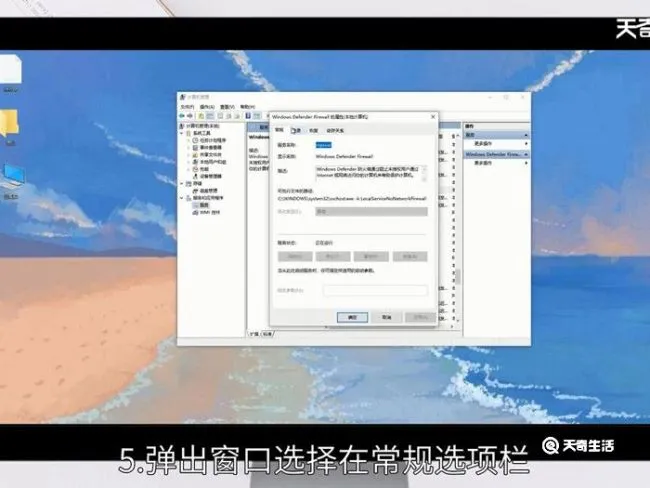Open the 文件(F) menu in Computer Management
The image size is (650, 488).
(x=187, y=107)
